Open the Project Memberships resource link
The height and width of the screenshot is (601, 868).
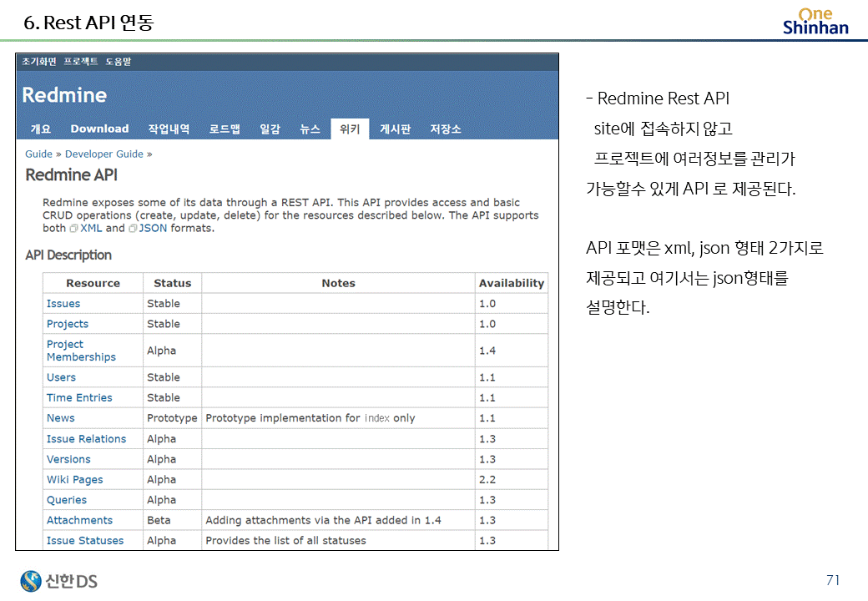pos(82,351)
